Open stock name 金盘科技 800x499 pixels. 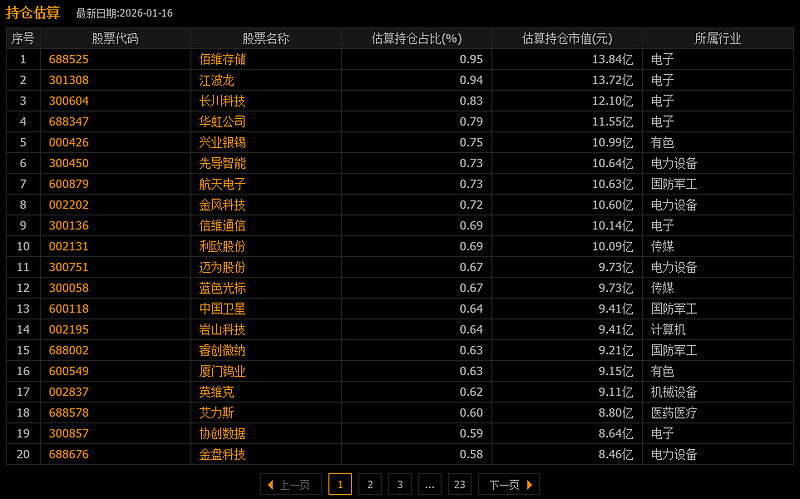point(222,454)
